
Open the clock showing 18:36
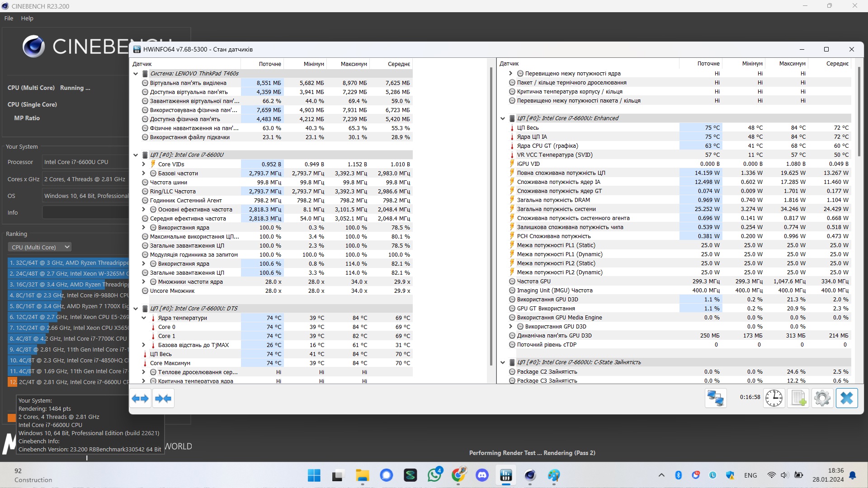click(x=828, y=475)
